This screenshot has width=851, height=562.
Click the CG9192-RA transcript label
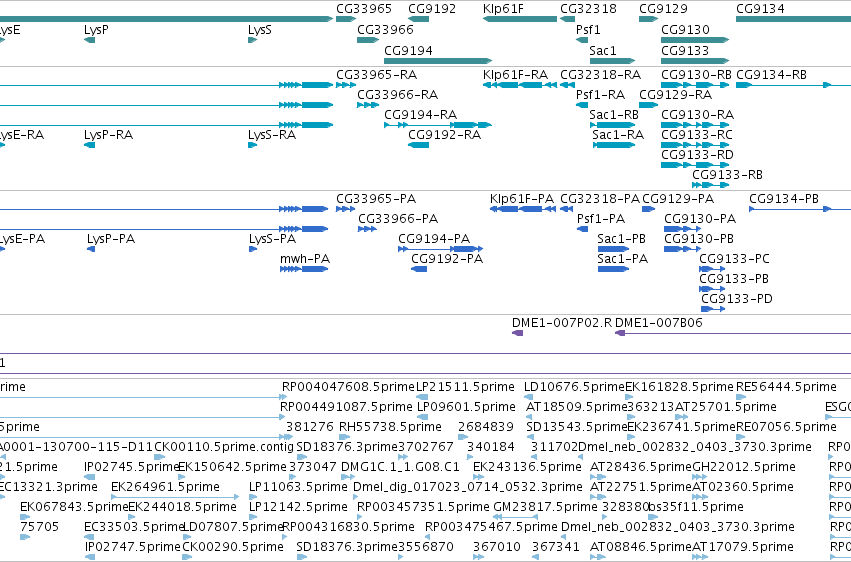(x=444, y=135)
